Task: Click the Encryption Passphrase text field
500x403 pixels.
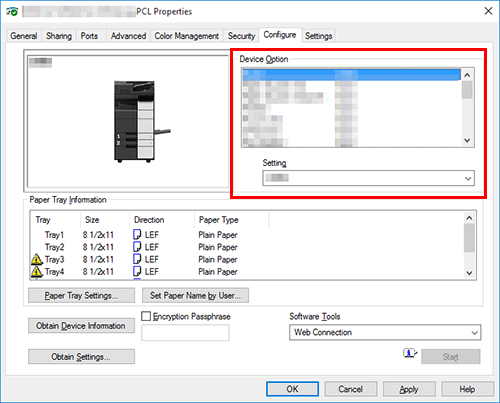Action: click(185, 333)
